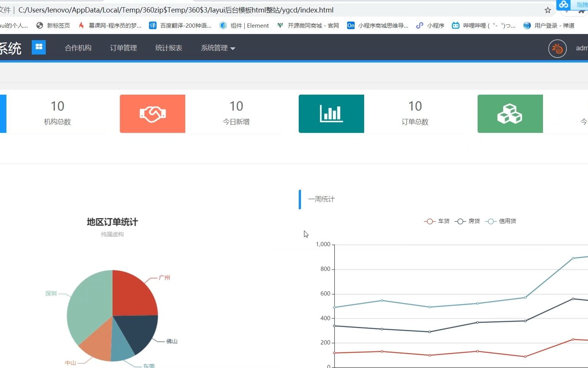Open the 慕课网 bookmark
The width and height of the screenshot is (588, 368).
click(x=110, y=25)
